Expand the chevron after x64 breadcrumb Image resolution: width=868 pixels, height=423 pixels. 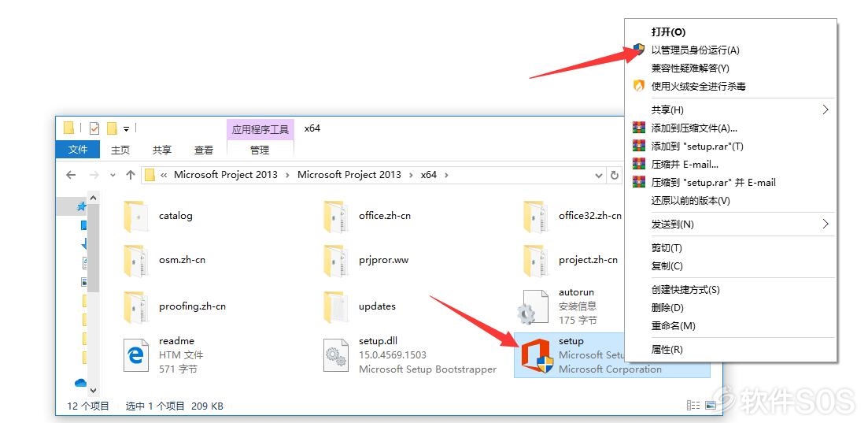coord(446,175)
